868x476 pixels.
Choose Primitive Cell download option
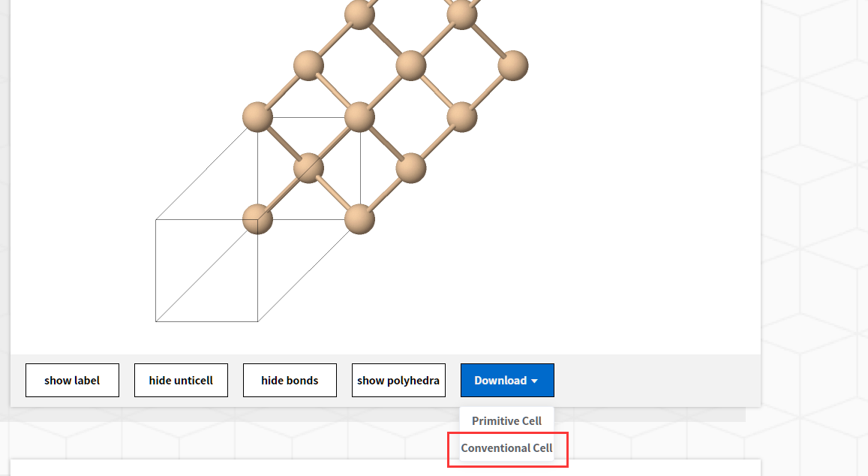pyautogui.click(x=506, y=420)
